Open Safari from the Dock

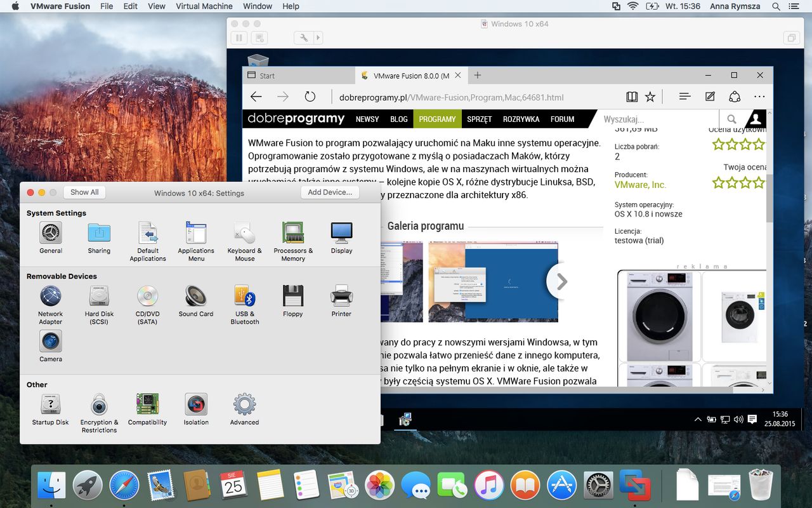click(x=124, y=486)
